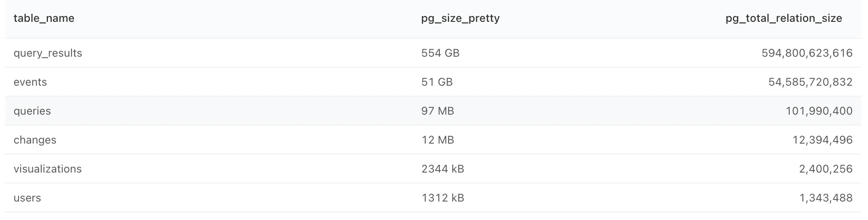The image size is (868, 220).
Task: Select the visualizations table name cell
Action: 48,169
